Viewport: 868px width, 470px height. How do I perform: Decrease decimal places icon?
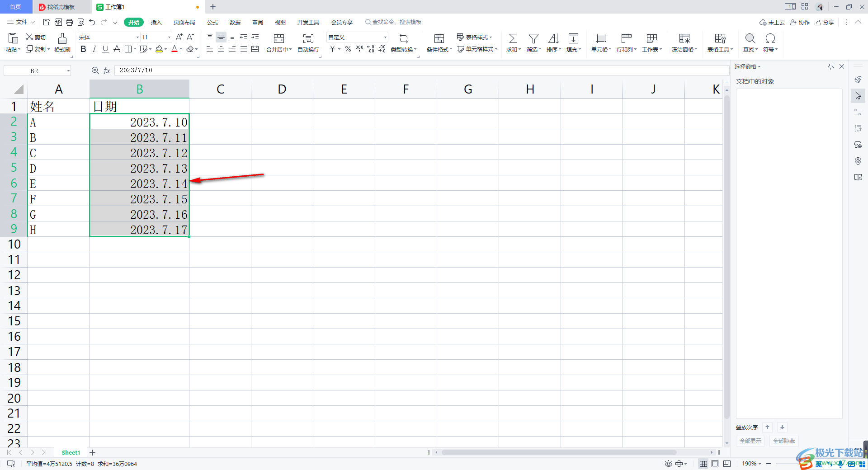tap(382, 49)
